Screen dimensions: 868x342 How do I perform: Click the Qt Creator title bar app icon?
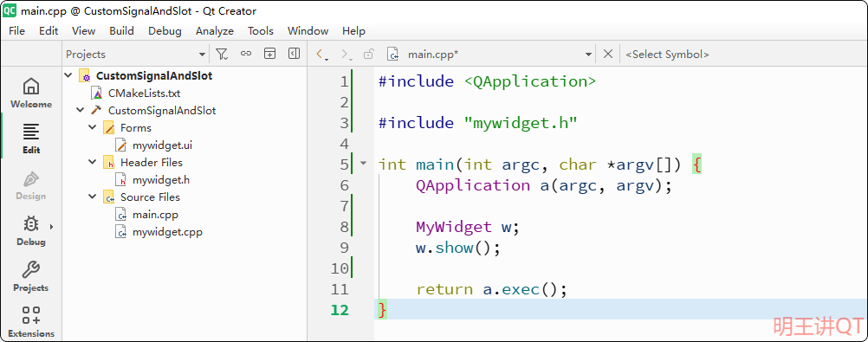(x=10, y=10)
